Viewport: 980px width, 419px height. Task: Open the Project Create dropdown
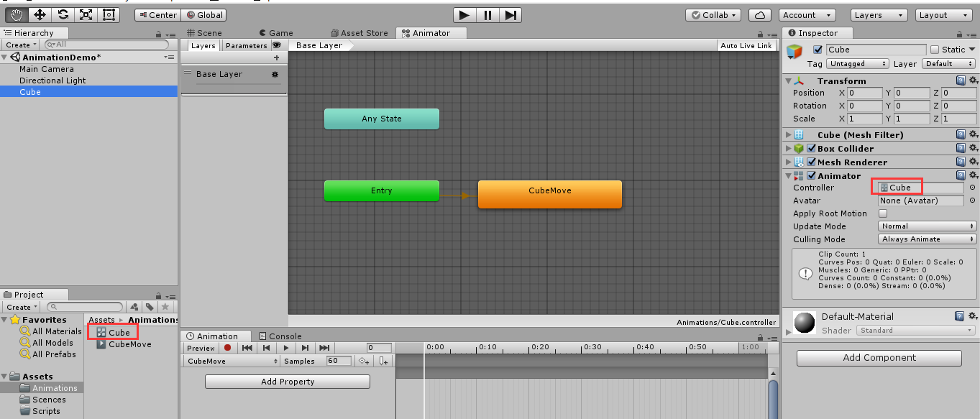click(x=21, y=307)
